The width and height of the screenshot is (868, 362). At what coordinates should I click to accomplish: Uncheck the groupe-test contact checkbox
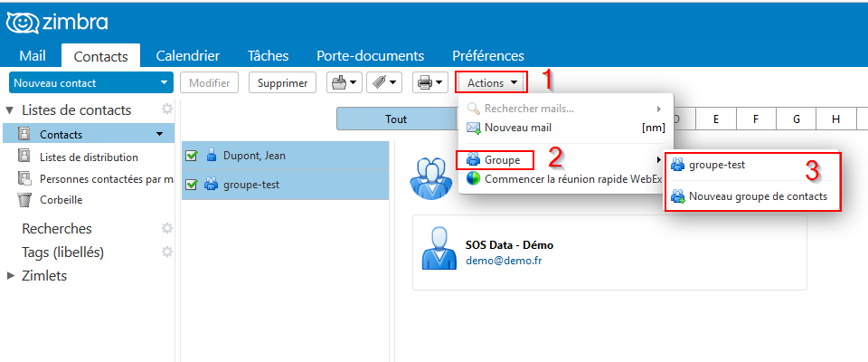pos(191,185)
